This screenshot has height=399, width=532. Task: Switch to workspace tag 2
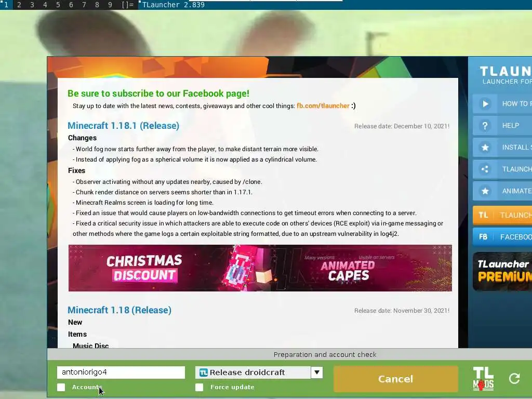point(19,5)
